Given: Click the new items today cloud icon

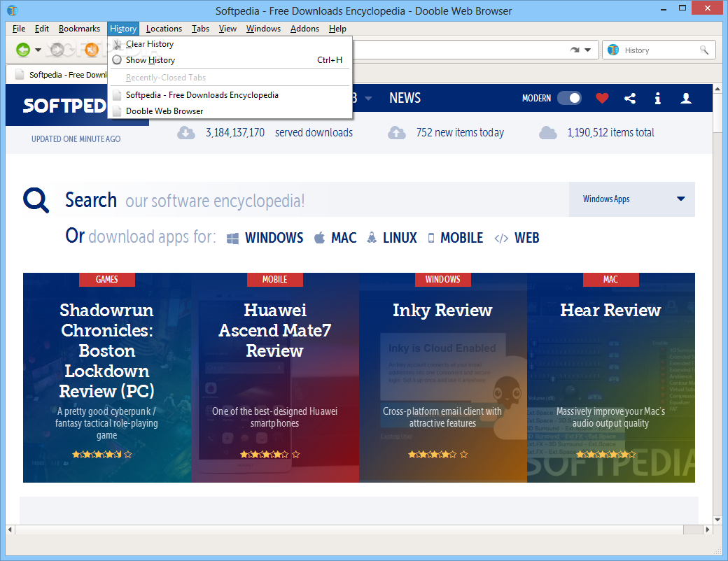Looking at the screenshot, I should [397, 133].
